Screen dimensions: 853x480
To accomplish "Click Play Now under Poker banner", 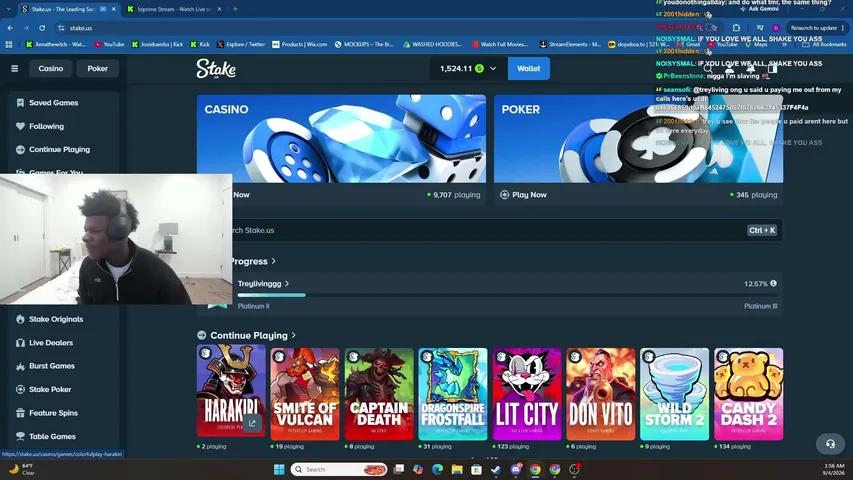I will point(523,194).
